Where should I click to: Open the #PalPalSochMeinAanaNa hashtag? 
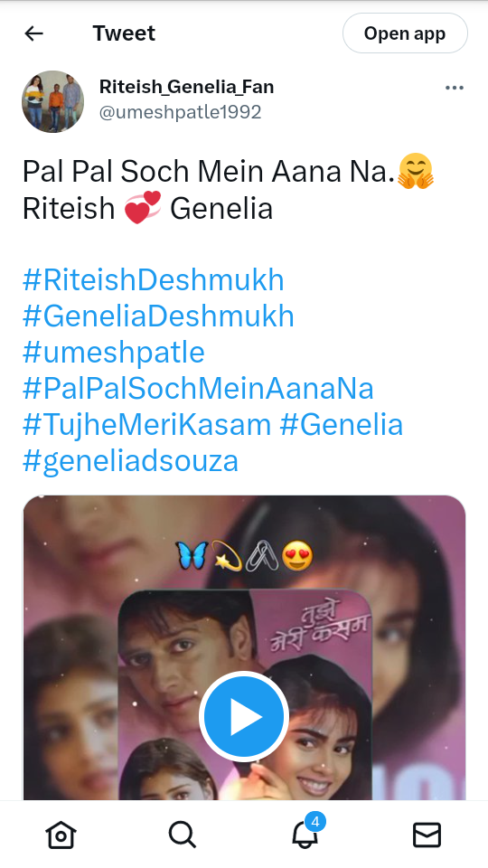[x=198, y=389]
